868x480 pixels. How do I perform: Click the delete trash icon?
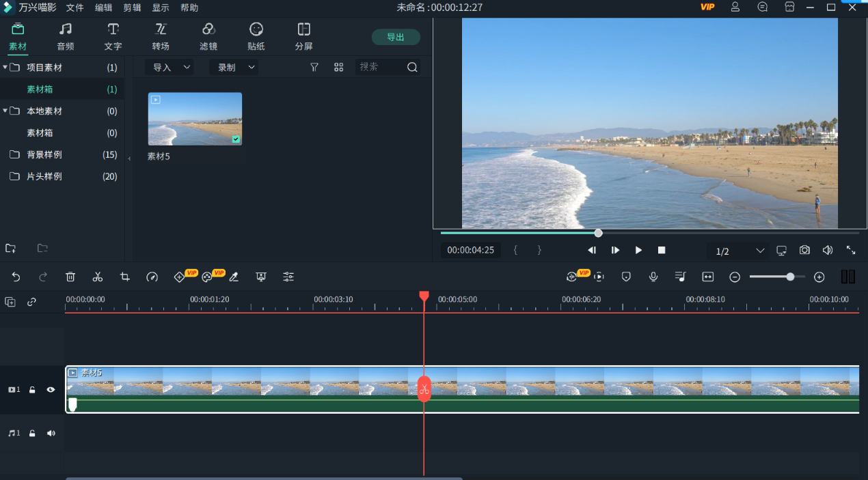70,277
